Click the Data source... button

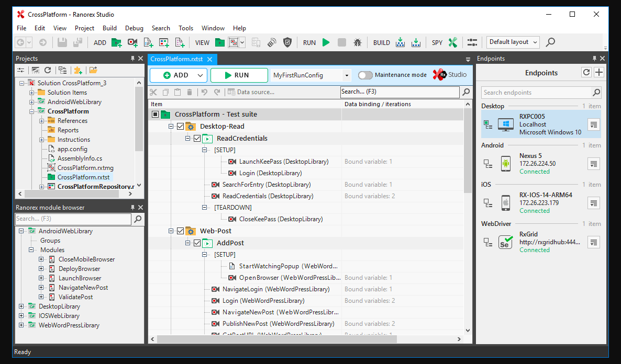pyautogui.click(x=251, y=92)
